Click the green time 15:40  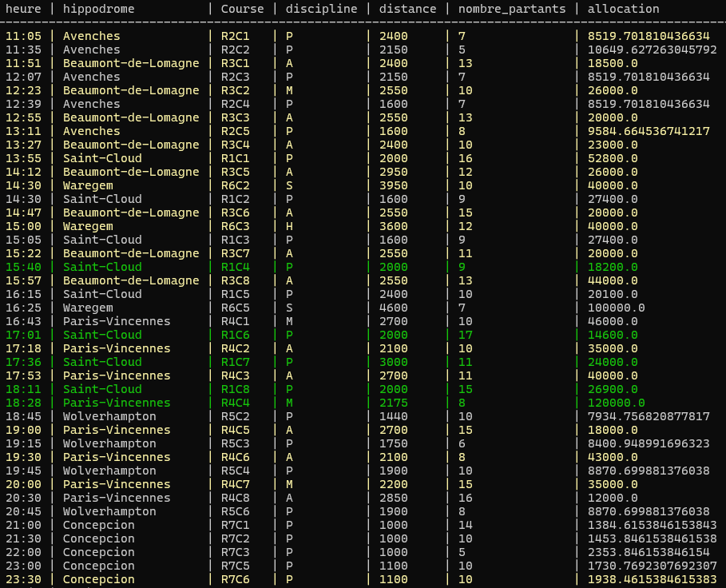[23, 267]
